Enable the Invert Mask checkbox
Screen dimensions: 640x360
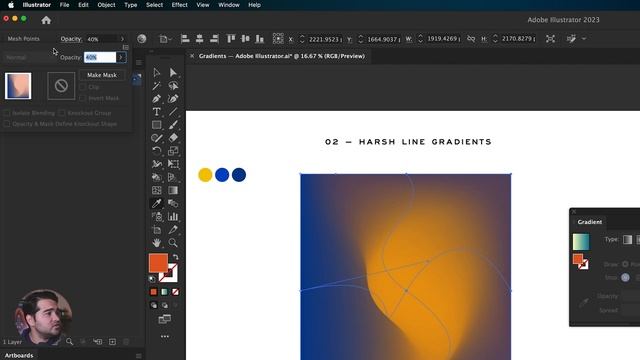pyautogui.click(x=83, y=98)
